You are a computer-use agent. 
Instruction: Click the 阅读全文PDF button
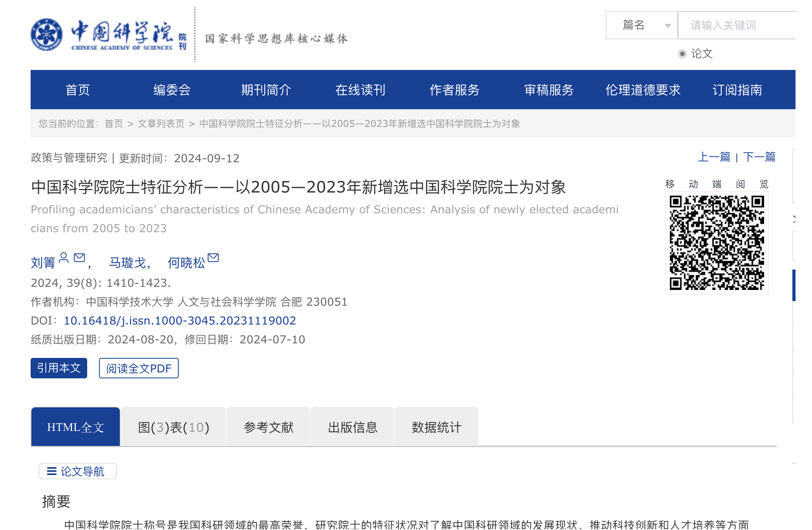[x=139, y=368]
